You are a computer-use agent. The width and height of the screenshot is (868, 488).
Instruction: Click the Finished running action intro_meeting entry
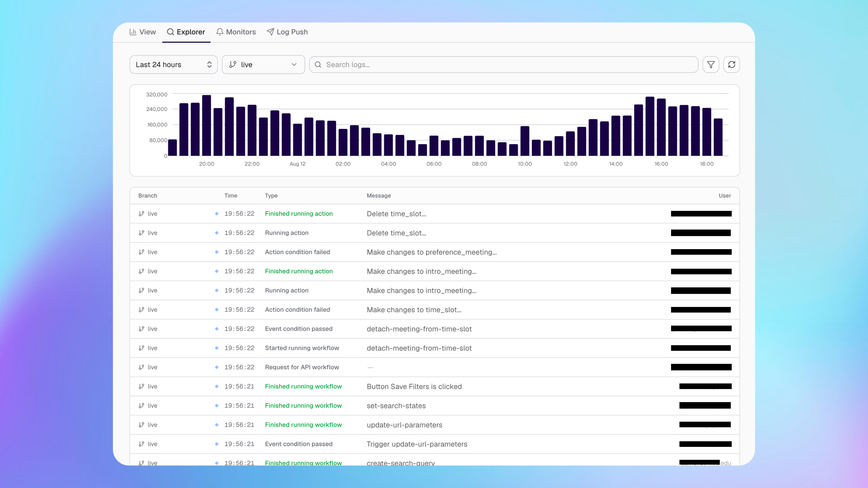(435, 271)
